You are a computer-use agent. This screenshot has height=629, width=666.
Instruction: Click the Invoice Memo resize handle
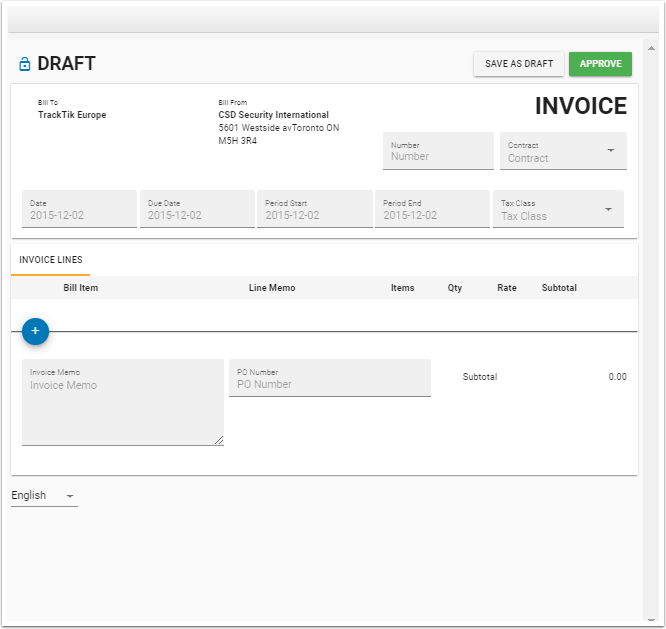(219, 440)
